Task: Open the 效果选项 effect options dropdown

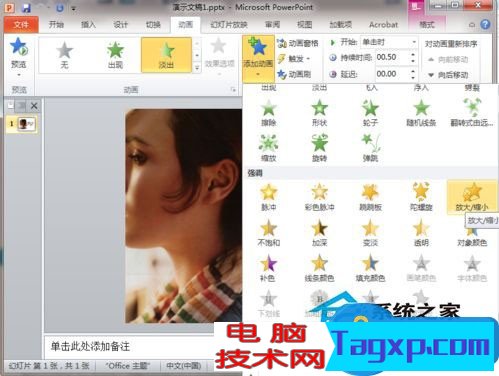Action: click(219, 57)
